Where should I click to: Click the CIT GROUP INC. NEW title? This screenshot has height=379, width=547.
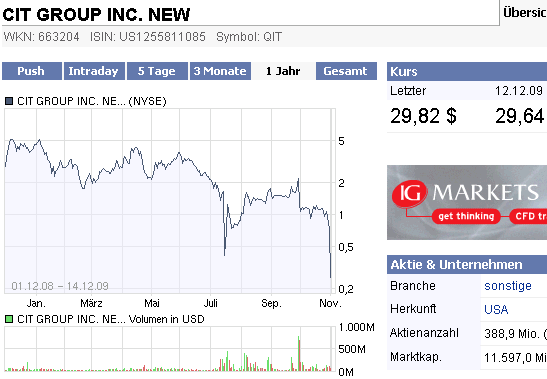(x=96, y=15)
